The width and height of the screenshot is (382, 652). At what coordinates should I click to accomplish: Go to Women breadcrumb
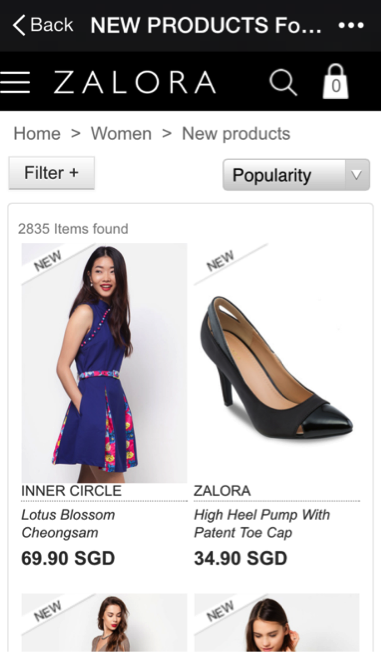coord(121,134)
